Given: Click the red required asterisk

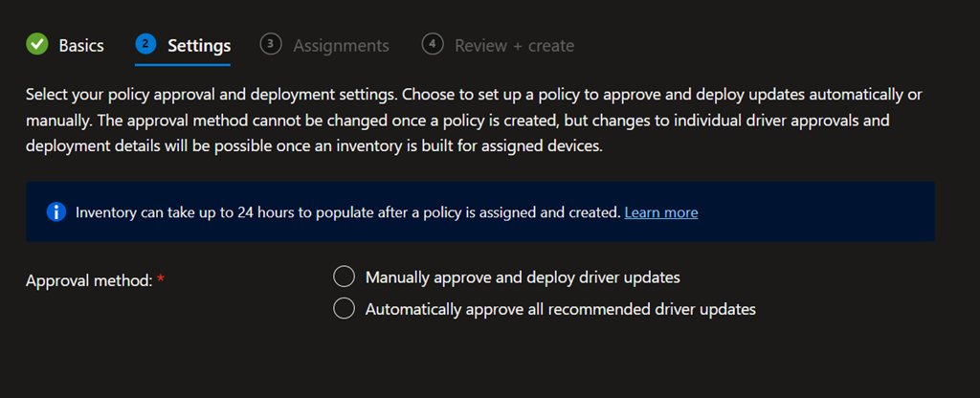Looking at the screenshot, I should (x=161, y=280).
